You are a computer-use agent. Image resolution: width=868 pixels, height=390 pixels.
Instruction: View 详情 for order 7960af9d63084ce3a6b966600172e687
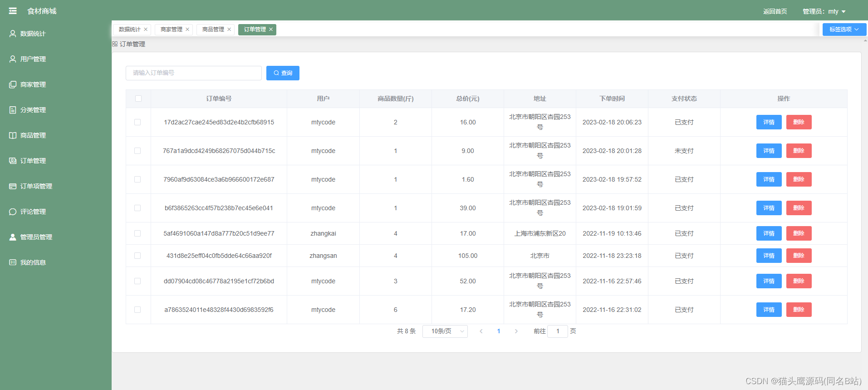point(769,179)
